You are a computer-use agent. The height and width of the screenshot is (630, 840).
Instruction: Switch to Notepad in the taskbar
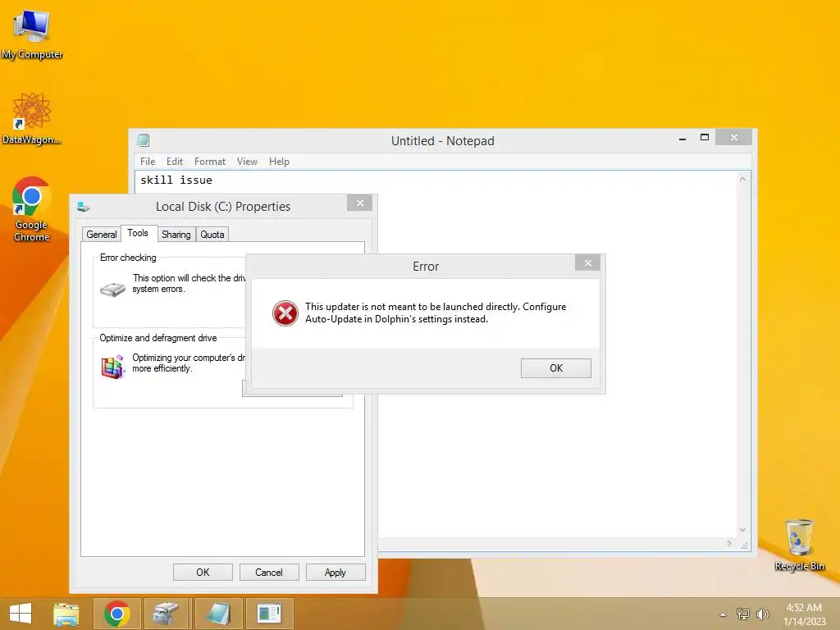[218, 614]
